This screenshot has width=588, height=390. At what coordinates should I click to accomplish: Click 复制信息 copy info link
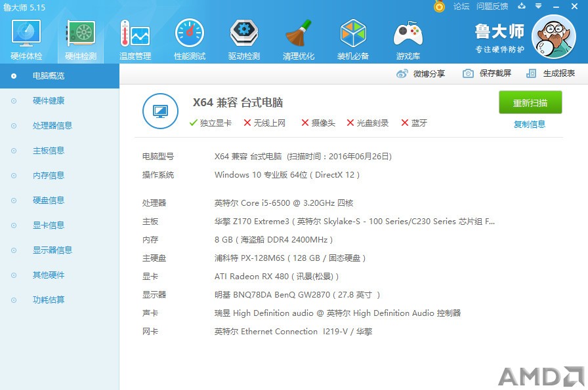[x=530, y=124]
